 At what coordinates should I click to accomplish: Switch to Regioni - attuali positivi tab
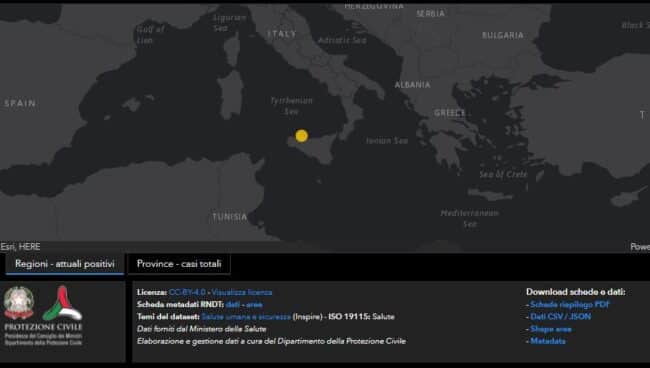coord(65,264)
